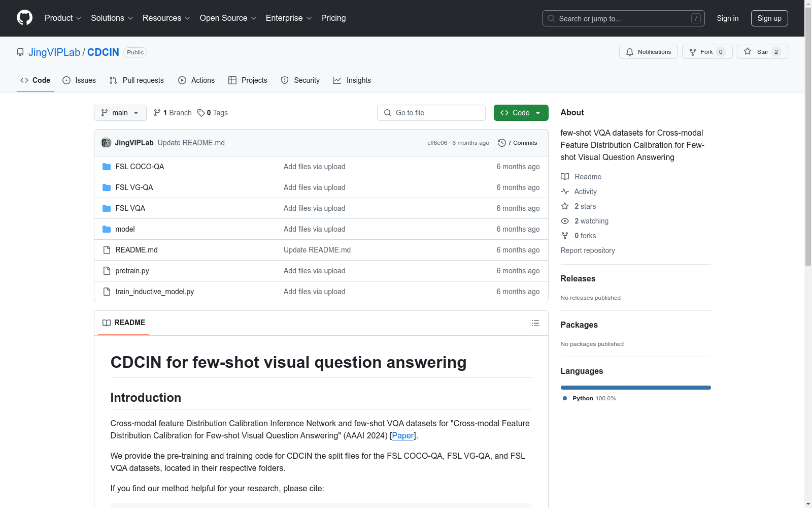
Task: Click the fork icon beside 0 forks
Action: pyautogui.click(x=565, y=236)
